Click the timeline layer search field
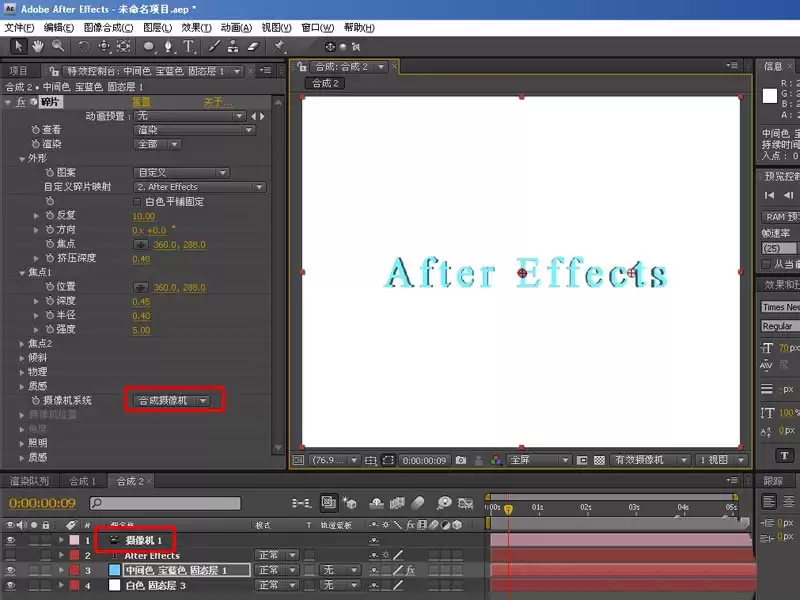 coord(165,504)
